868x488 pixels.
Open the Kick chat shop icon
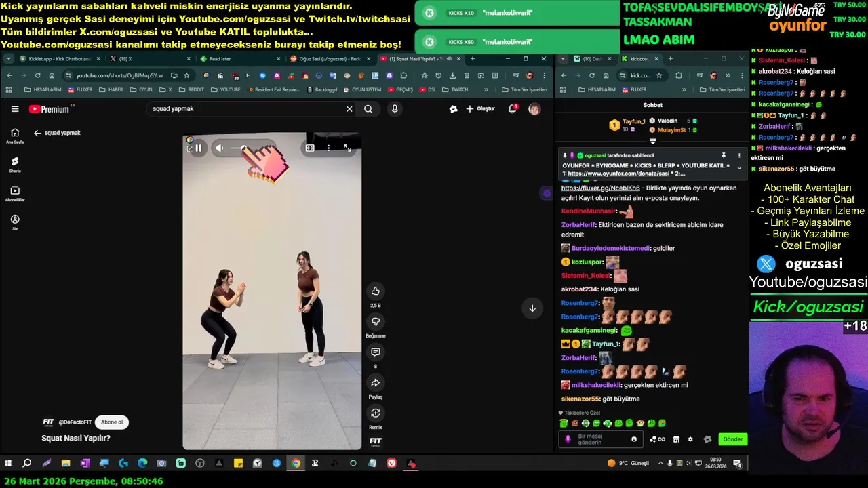[x=676, y=439]
